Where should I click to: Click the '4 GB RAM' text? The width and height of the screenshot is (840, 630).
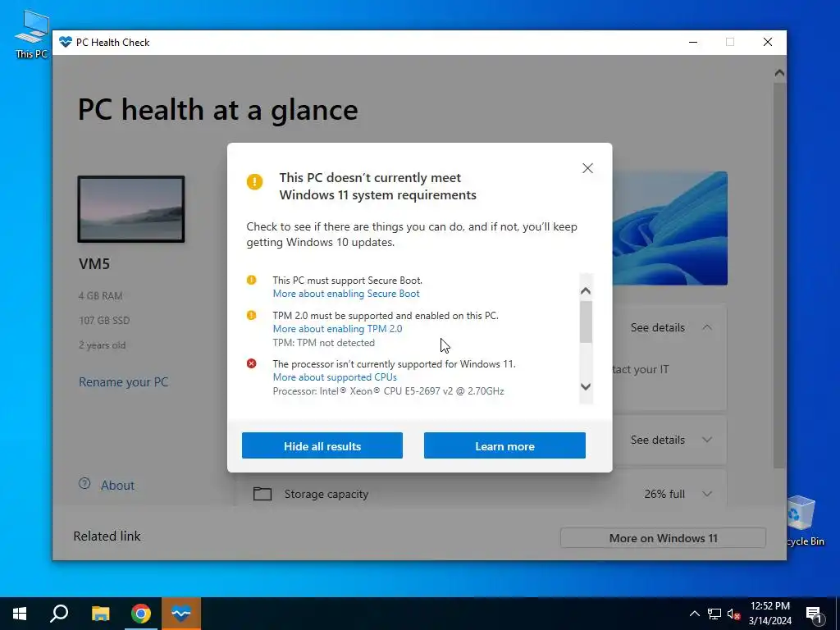(x=100, y=295)
